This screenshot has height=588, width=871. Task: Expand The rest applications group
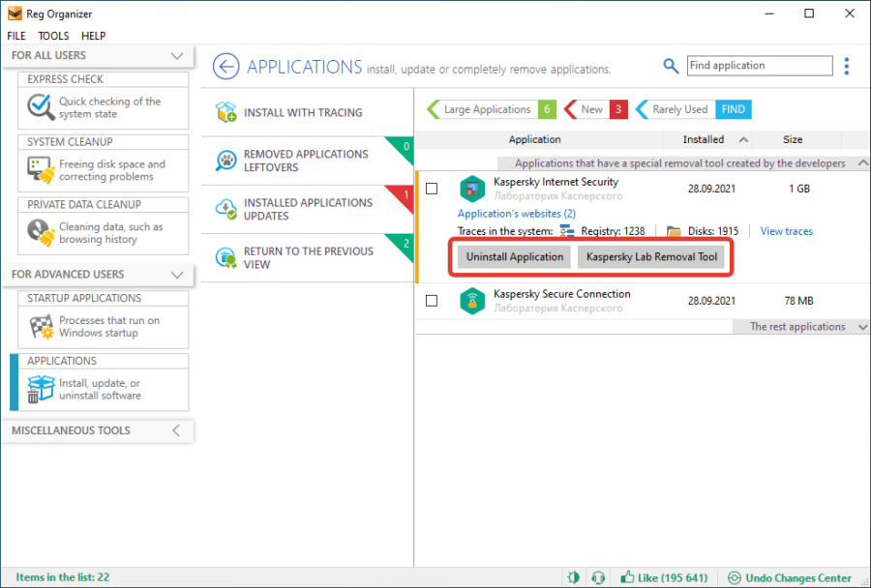pos(862,327)
